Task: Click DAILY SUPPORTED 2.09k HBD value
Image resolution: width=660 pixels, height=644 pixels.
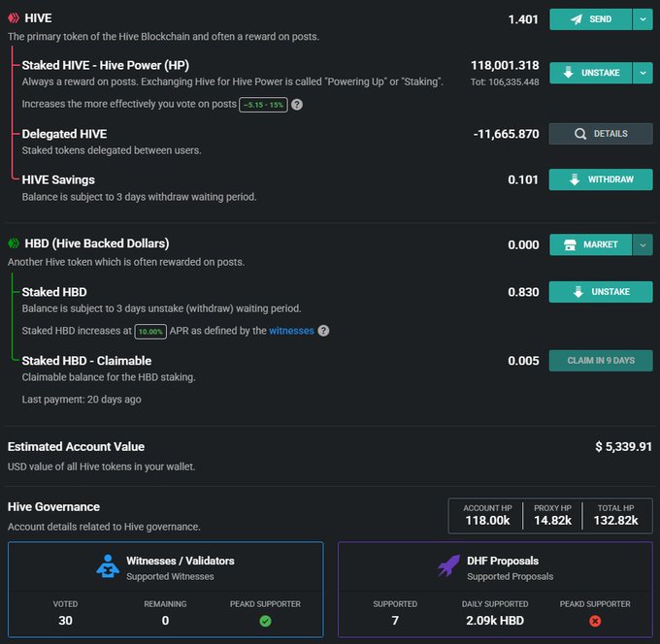Action: pos(495,613)
